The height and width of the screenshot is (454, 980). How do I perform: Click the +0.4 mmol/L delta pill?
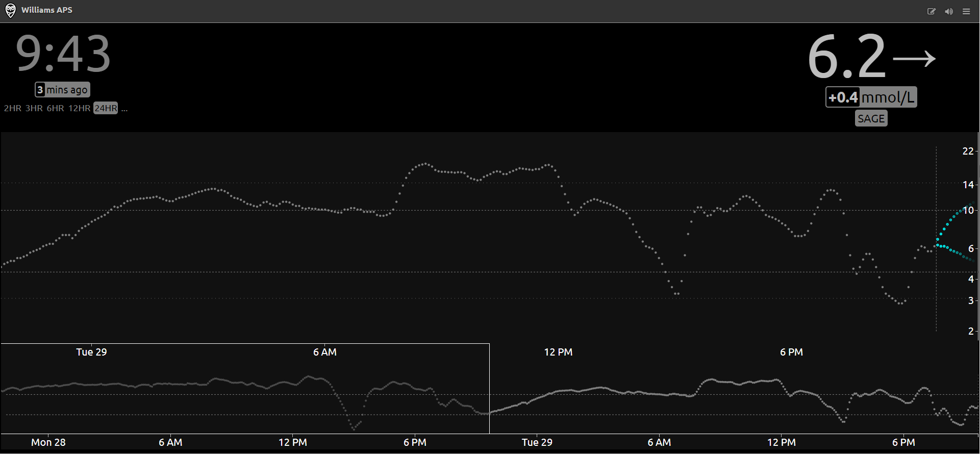(871, 97)
